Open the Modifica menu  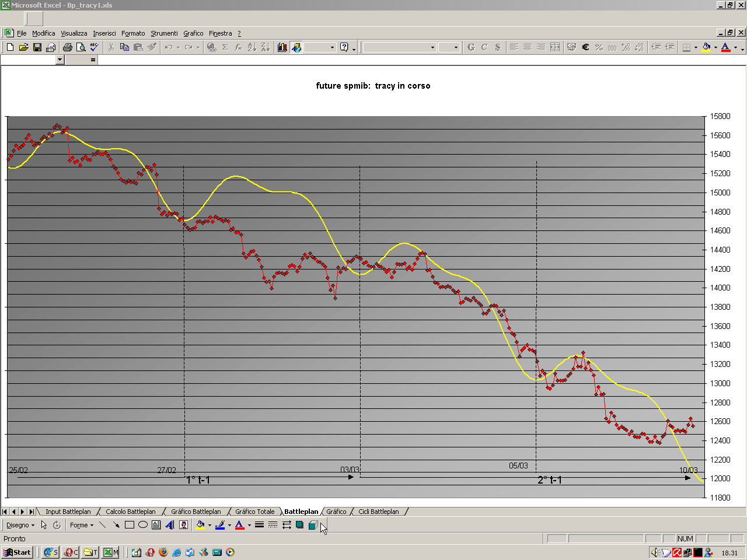pos(43,33)
